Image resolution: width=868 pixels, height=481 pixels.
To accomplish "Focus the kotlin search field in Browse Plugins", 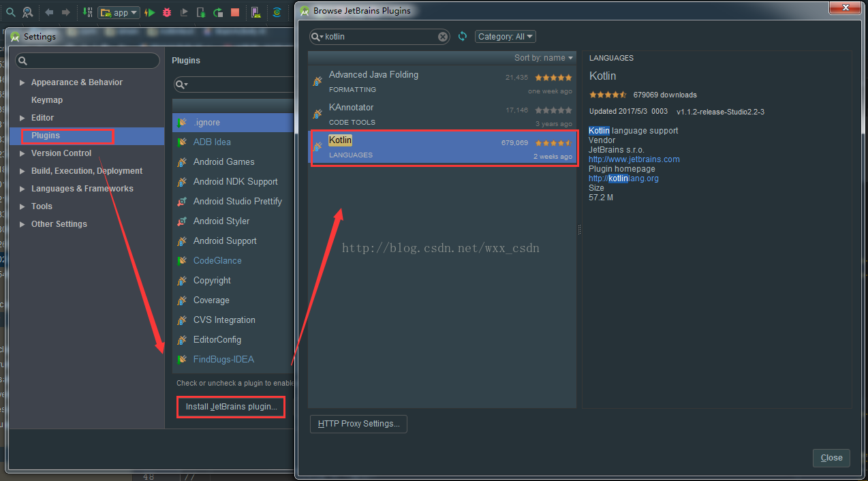I will tap(379, 37).
